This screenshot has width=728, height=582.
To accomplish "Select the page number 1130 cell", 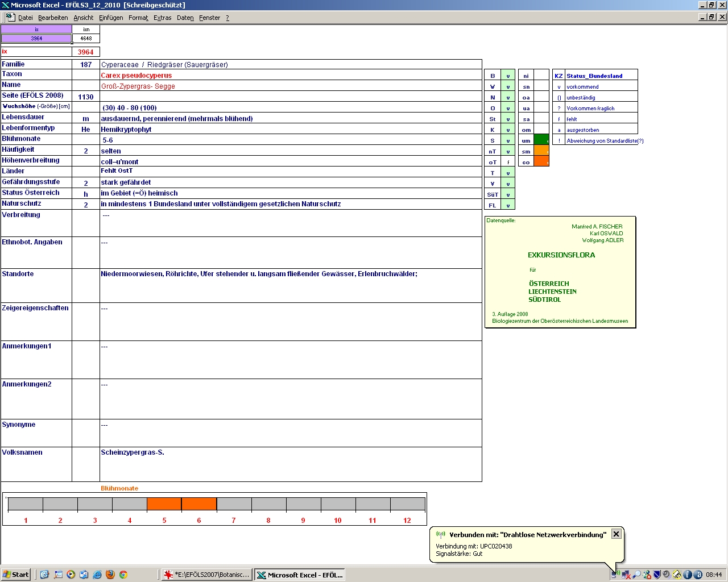I will pos(86,97).
